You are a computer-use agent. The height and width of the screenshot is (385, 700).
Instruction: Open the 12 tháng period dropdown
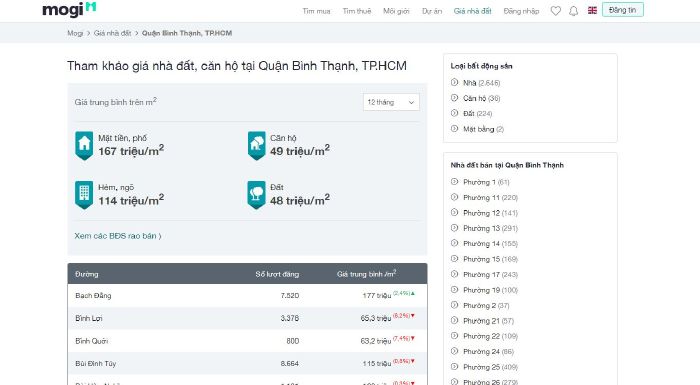[x=391, y=102]
